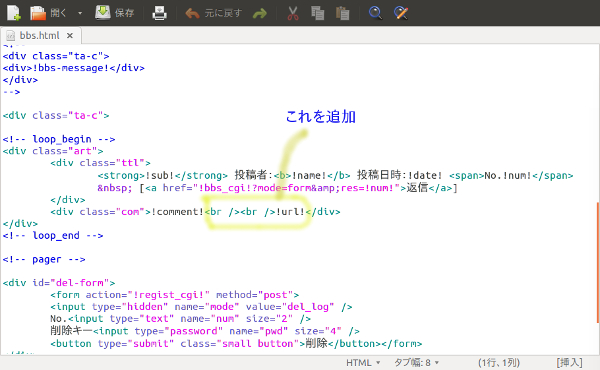The height and width of the screenshot is (370, 600).
Task: Click the form action="!regist_cgi!" line
Action: (x=174, y=295)
